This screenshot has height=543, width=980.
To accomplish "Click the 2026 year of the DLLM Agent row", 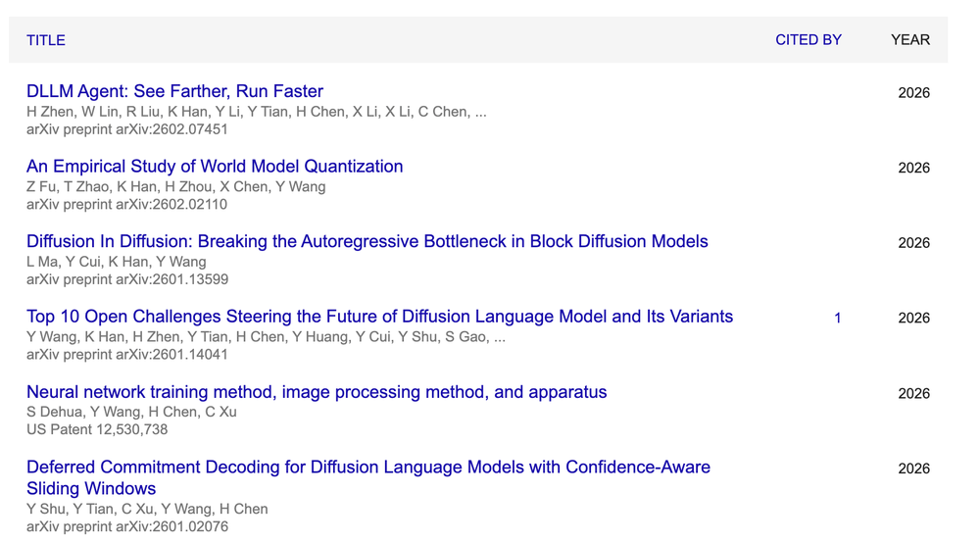I will (913, 93).
